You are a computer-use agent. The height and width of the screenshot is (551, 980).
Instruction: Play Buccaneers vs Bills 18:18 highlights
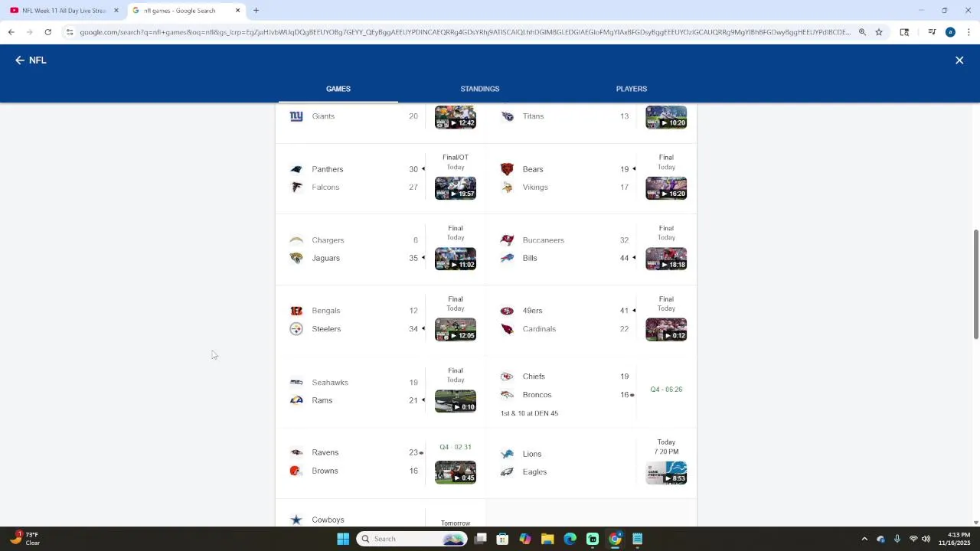tap(666, 259)
